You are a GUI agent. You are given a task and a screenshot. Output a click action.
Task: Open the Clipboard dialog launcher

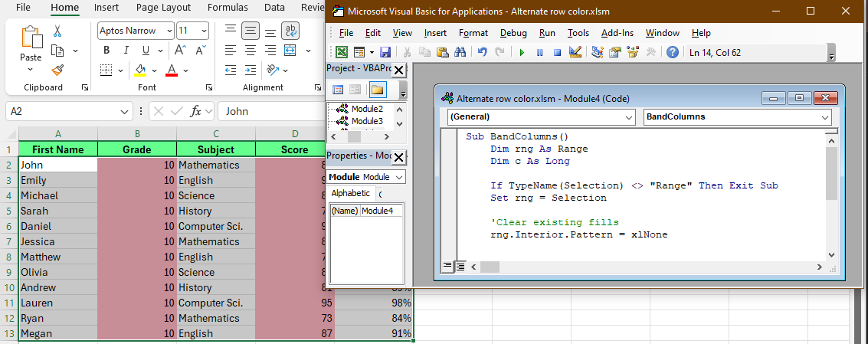point(85,87)
